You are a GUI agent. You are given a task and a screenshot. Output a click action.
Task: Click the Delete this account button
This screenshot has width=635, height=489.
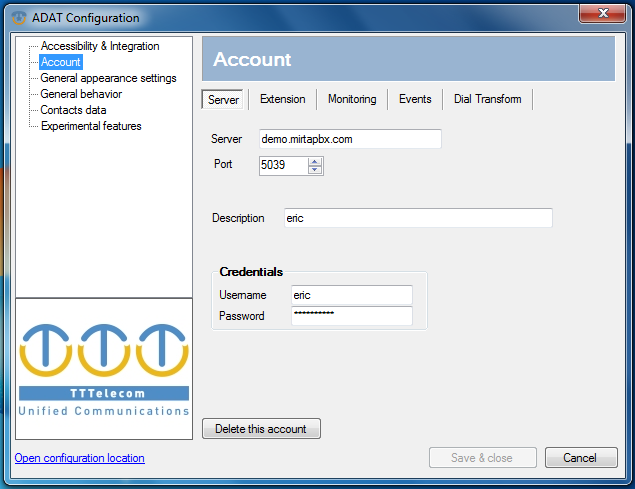(261, 429)
